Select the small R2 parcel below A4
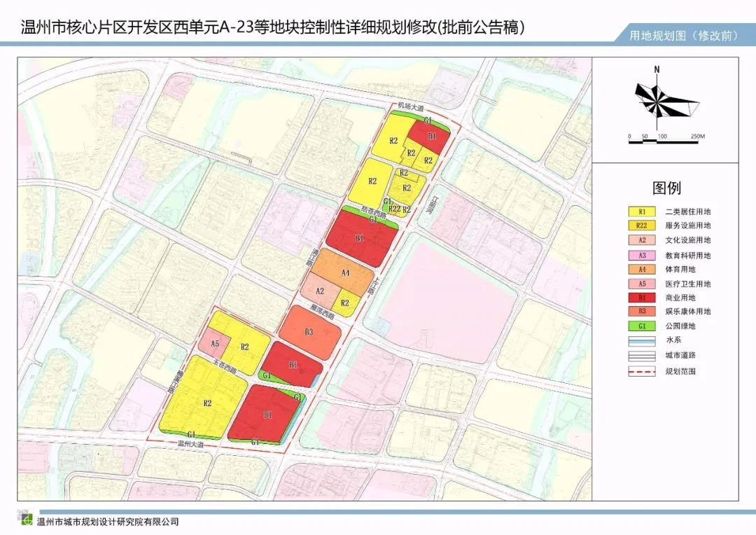This screenshot has height=535, width=756. pos(345,303)
